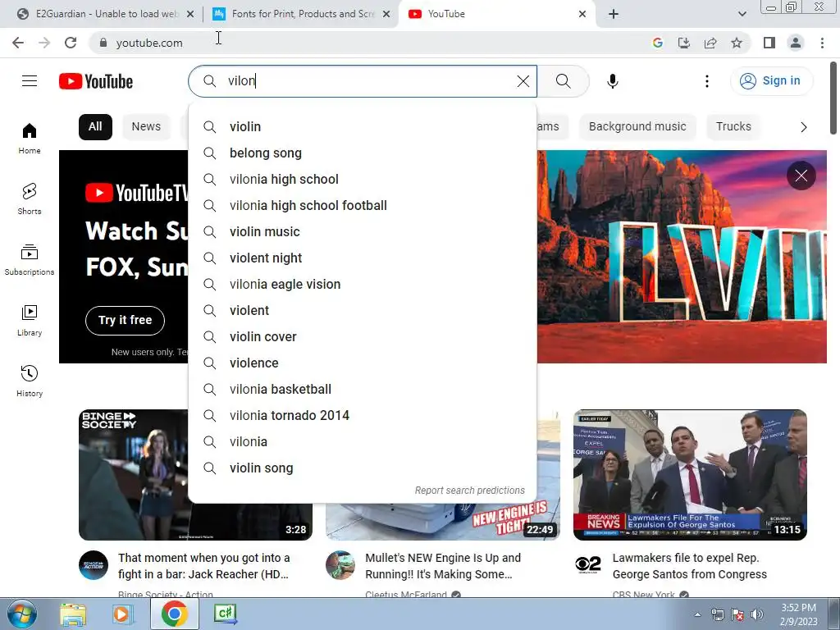
Task: Open media player from the taskbar
Action: [x=122, y=614]
